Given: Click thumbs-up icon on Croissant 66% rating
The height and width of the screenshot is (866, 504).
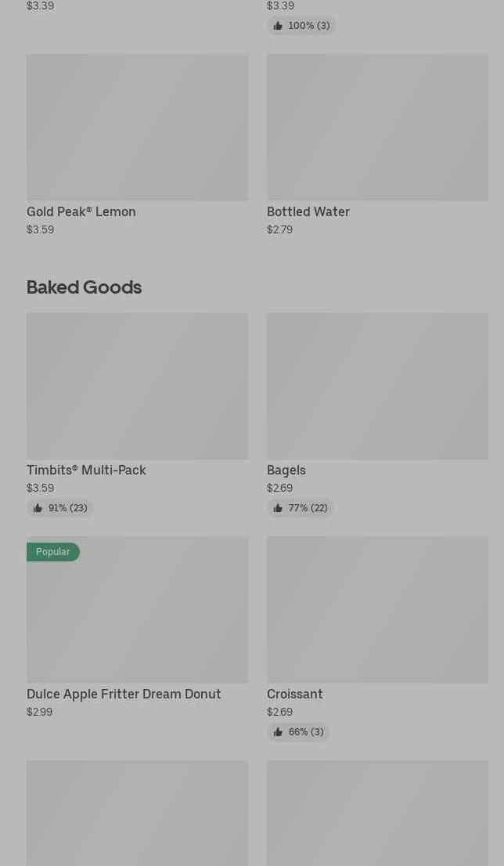Looking at the screenshot, I should [x=278, y=732].
